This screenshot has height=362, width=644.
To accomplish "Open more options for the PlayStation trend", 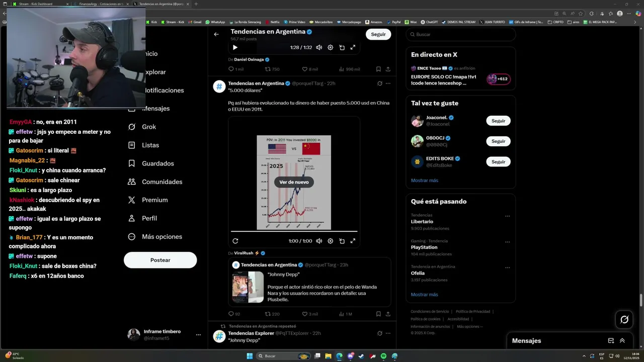I will pos(507,242).
